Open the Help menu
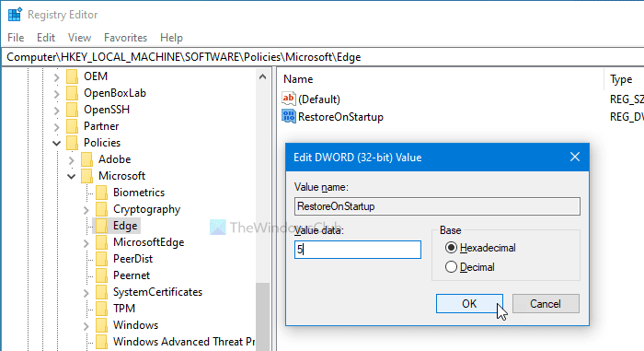 pos(171,38)
